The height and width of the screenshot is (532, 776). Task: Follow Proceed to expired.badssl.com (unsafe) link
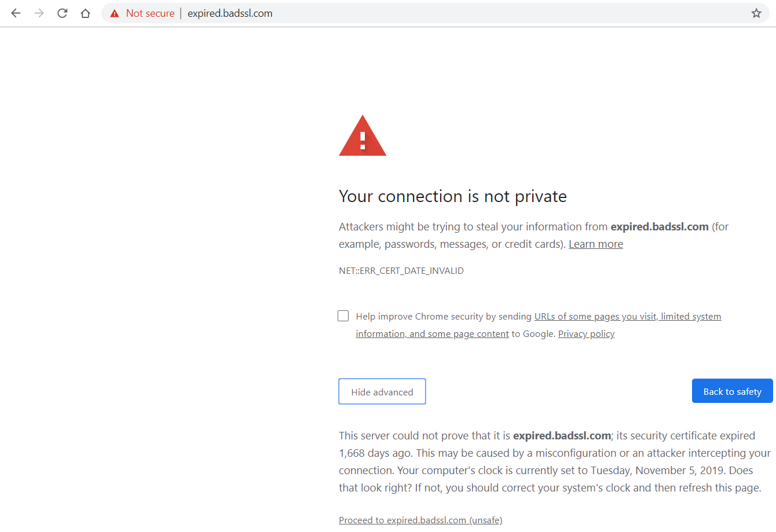point(420,520)
